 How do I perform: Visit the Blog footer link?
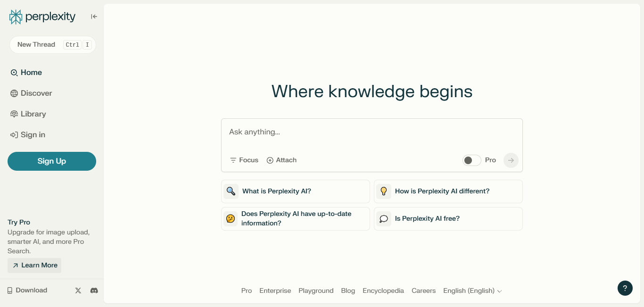348,291
